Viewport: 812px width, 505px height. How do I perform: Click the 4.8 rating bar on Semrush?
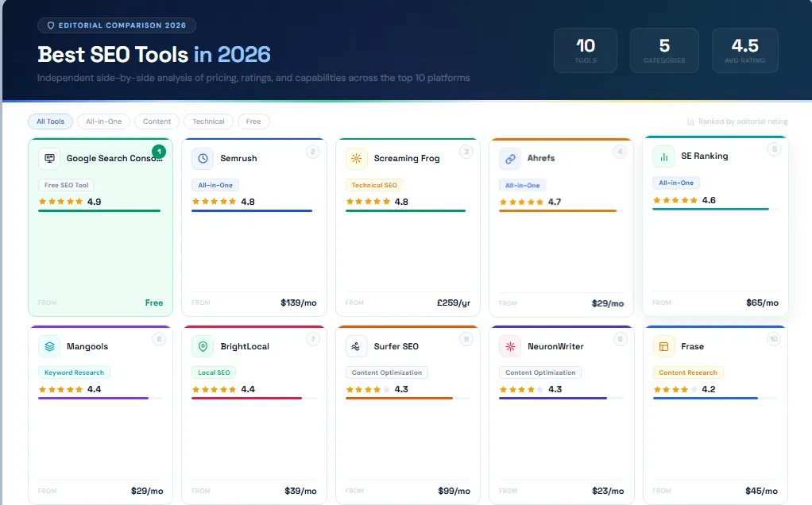pyautogui.click(x=253, y=211)
